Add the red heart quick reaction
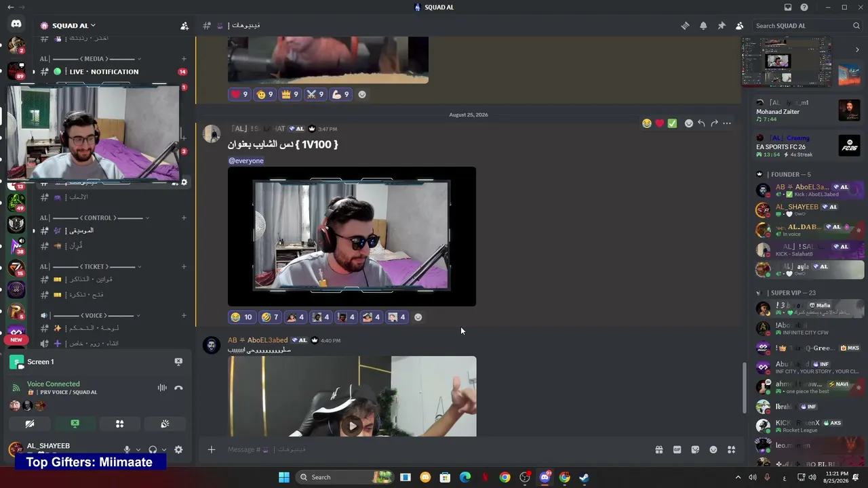The image size is (868, 488). 659,123
